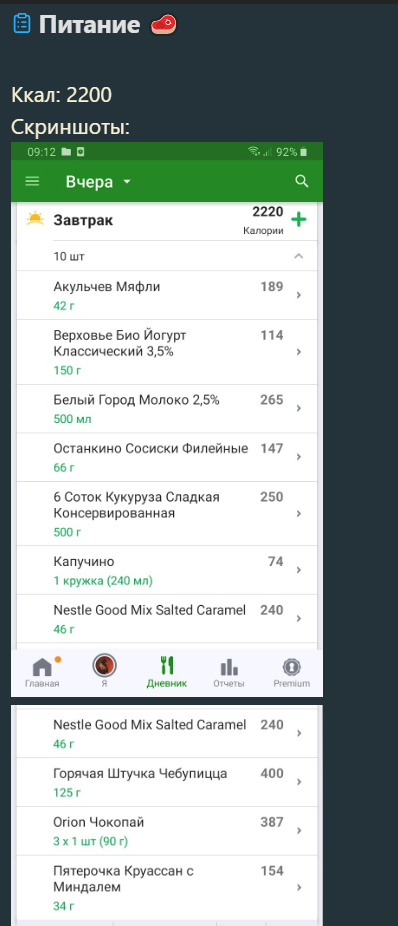The image size is (398, 926).
Task: Open Отчеты bar chart tab
Action: click(x=229, y=673)
